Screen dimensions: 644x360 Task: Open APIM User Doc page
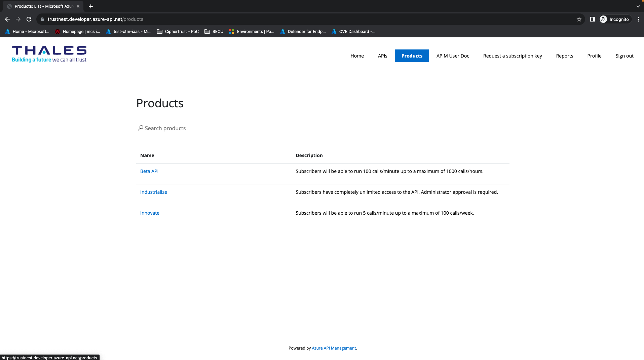coord(453,56)
